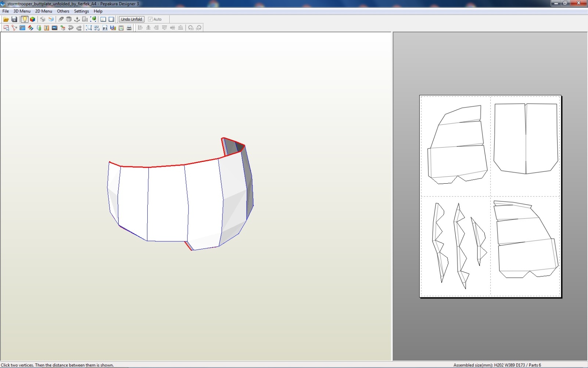Click the fit-to-view green cube icon
The image size is (588, 368).
[x=93, y=19]
